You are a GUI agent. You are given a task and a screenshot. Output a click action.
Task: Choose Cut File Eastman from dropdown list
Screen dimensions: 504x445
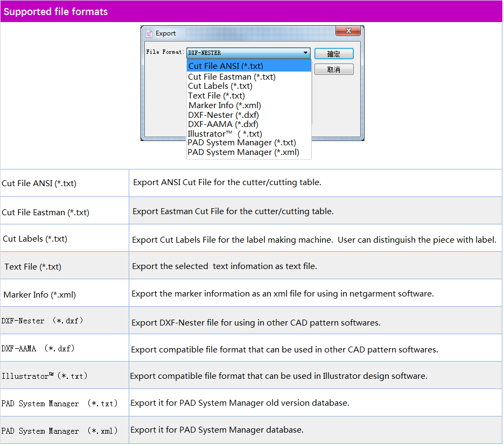(232, 77)
